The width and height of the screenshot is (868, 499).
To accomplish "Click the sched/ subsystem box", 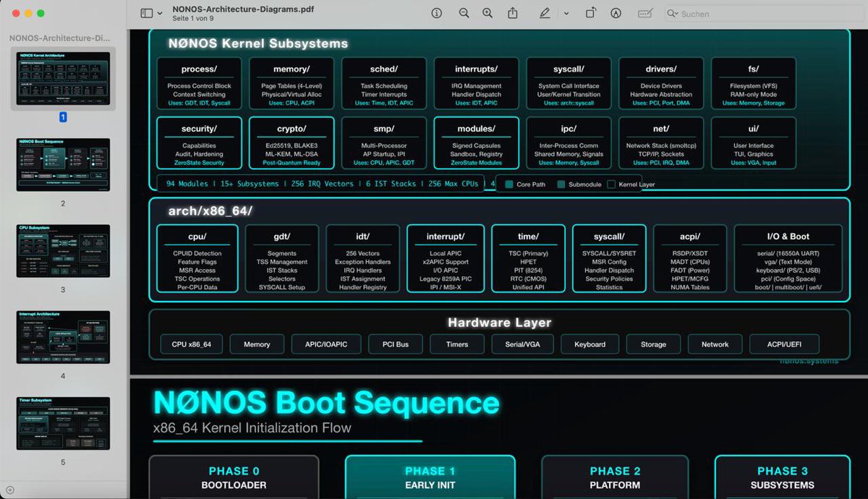I will pos(383,83).
